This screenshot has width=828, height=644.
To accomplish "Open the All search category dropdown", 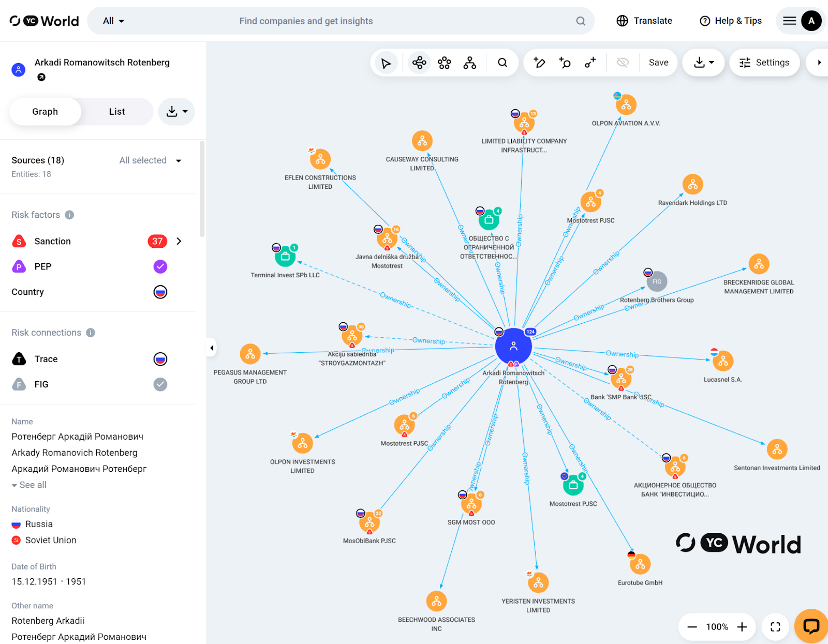I will [x=113, y=21].
